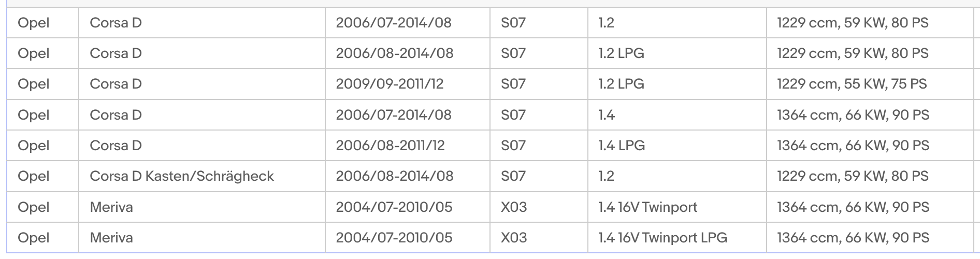Select Opel in the 2009/09-2011/12 row
The width and height of the screenshot is (980, 259).
coord(34,84)
